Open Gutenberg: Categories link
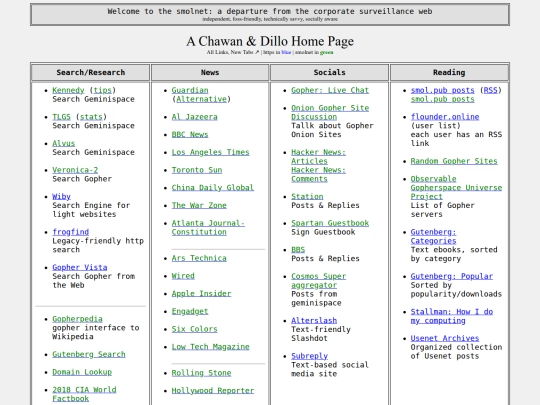Viewport: 540px width, 405px height. [x=434, y=236]
